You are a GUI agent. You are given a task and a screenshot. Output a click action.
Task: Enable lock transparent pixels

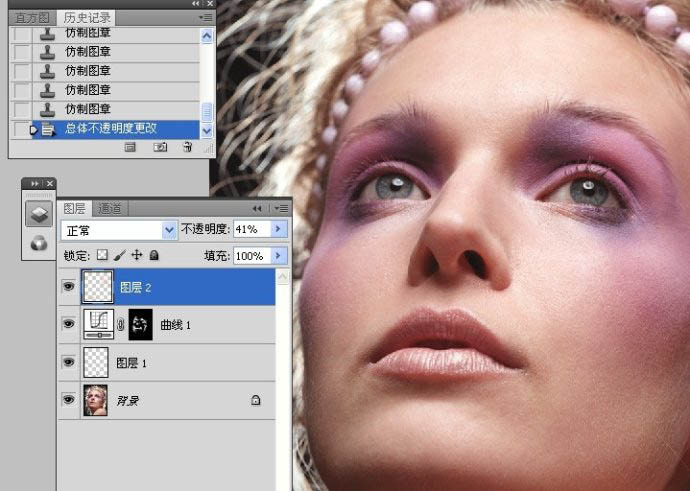click(x=102, y=256)
